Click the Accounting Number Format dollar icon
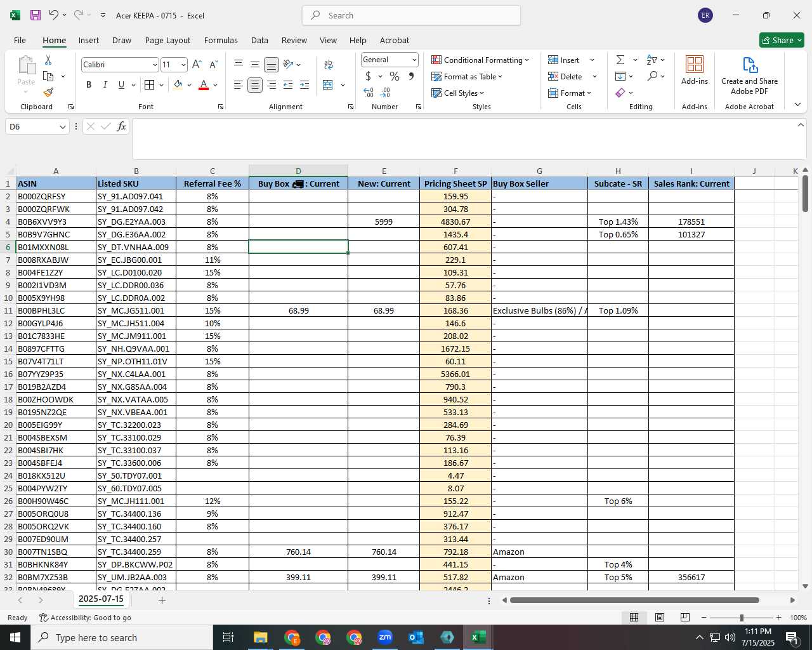Viewport: 812px width, 650px height. [x=368, y=76]
